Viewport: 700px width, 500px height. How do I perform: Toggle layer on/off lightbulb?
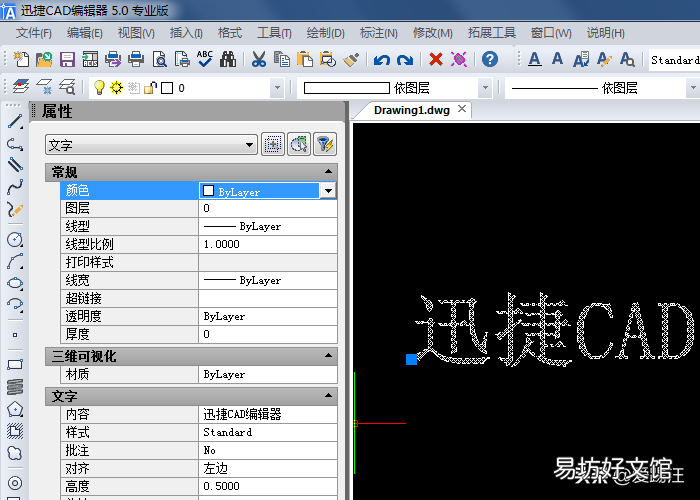[99, 88]
